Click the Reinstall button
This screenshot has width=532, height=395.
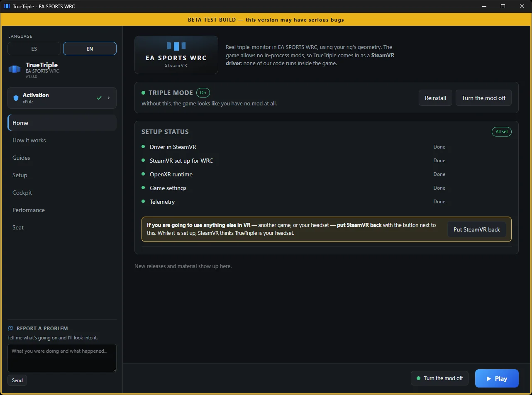point(435,98)
